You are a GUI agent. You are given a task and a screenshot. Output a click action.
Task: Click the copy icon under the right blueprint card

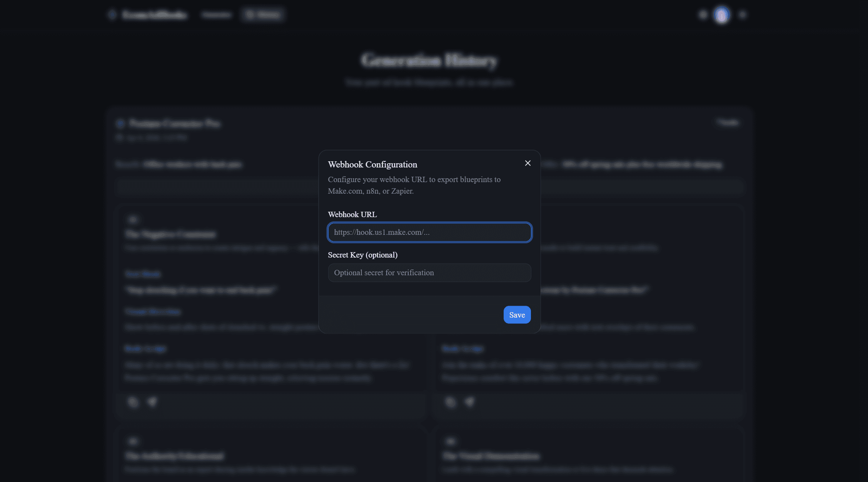450,402
